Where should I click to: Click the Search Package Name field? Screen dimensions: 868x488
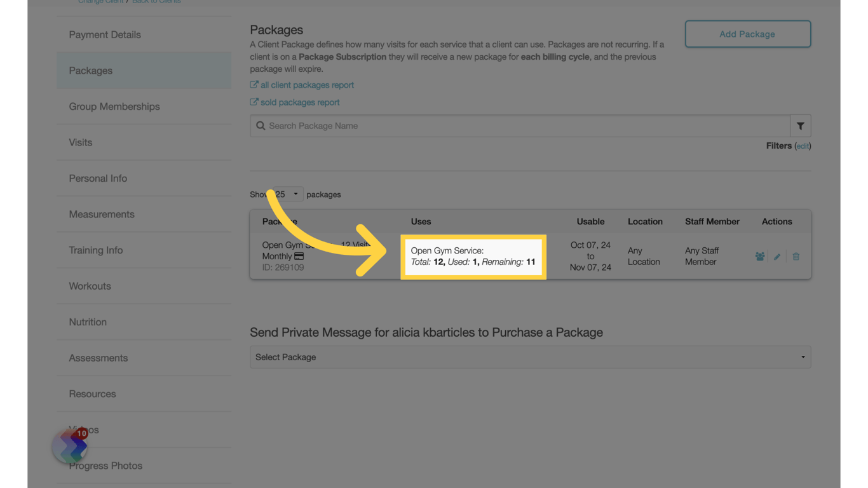pos(521,126)
